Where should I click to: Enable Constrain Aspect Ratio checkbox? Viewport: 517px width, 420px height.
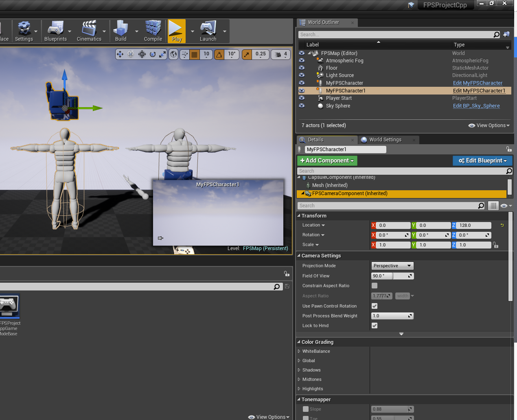375,286
